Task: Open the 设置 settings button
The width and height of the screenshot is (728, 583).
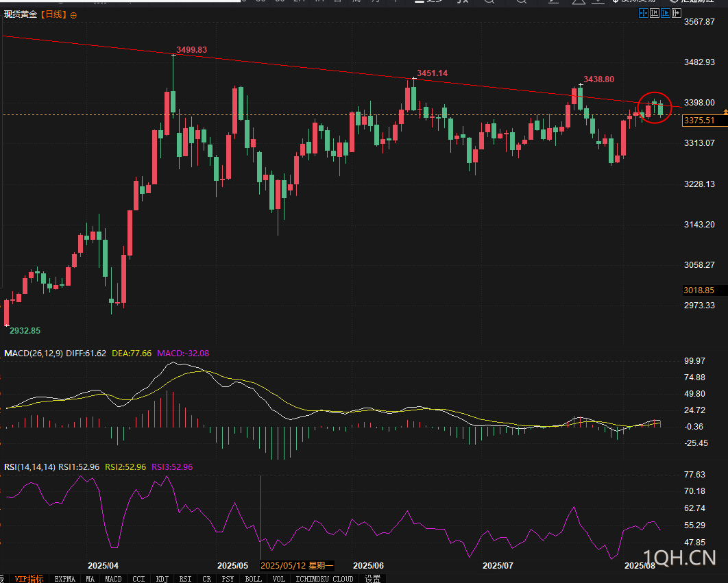Action: (x=372, y=578)
